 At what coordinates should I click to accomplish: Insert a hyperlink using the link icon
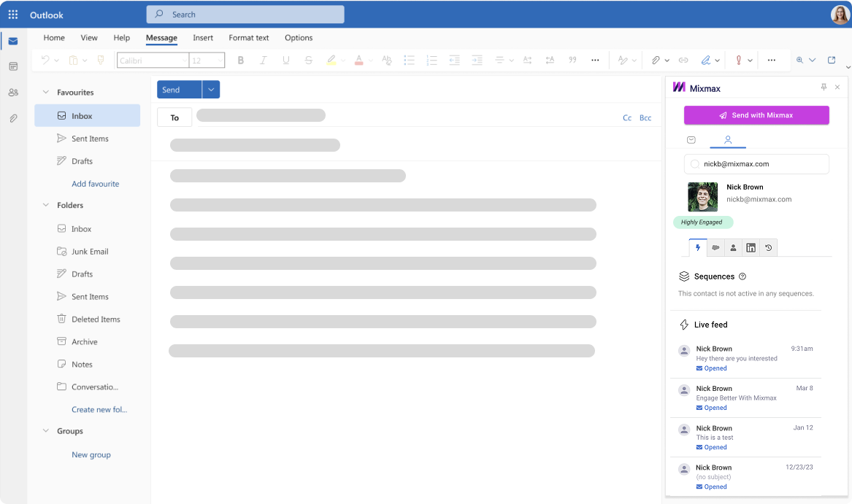coord(683,60)
